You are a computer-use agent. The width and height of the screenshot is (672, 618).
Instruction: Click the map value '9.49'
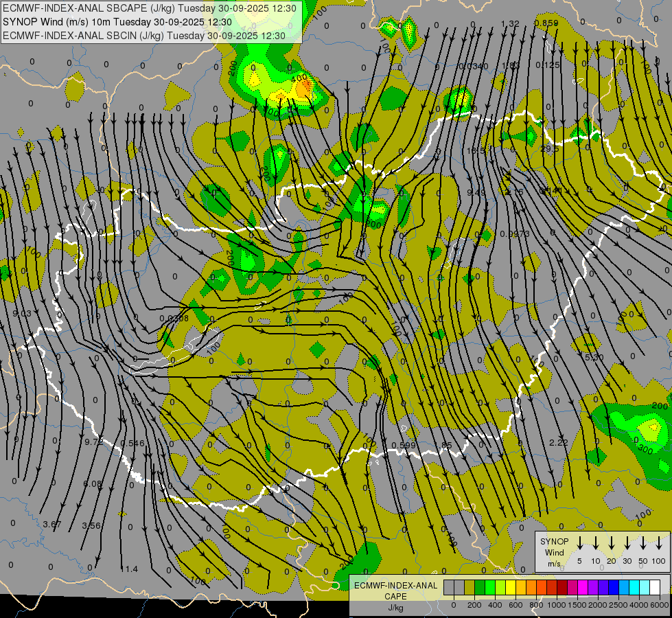[476, 192]
